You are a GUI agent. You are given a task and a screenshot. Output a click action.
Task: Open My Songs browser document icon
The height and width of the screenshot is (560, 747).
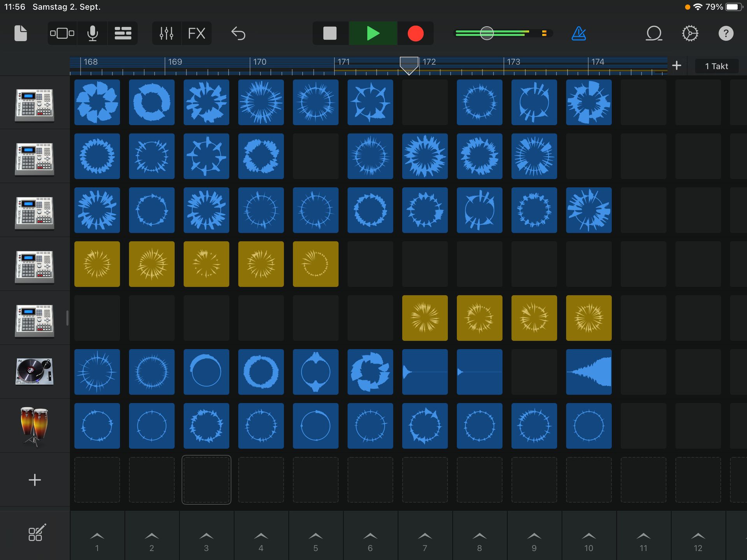point(21,33)
